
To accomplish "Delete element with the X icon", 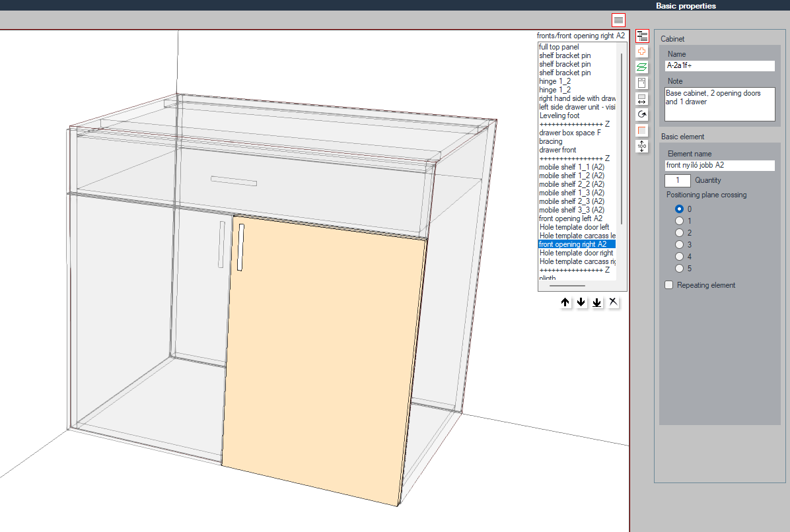I will click(613, 302).
